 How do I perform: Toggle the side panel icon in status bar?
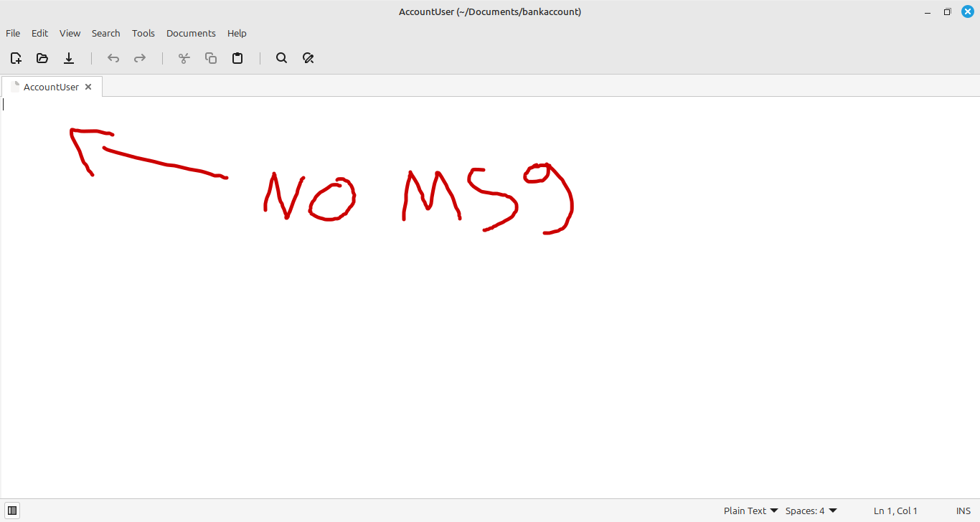(12, 511)
